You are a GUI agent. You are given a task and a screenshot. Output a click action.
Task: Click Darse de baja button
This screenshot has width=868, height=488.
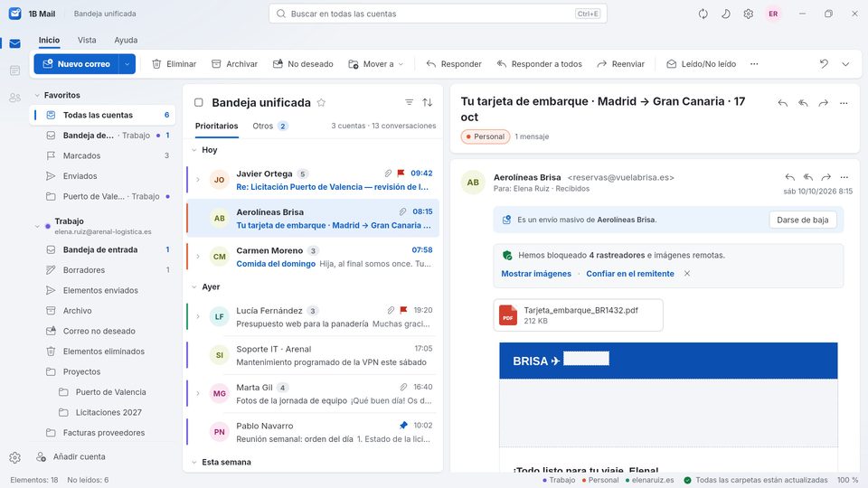803,220
